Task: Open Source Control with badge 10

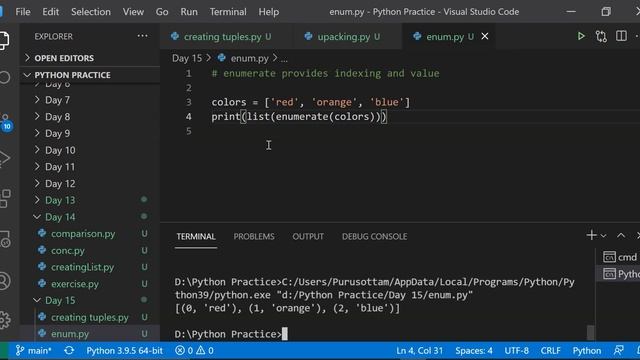Action: click(6, 122)
